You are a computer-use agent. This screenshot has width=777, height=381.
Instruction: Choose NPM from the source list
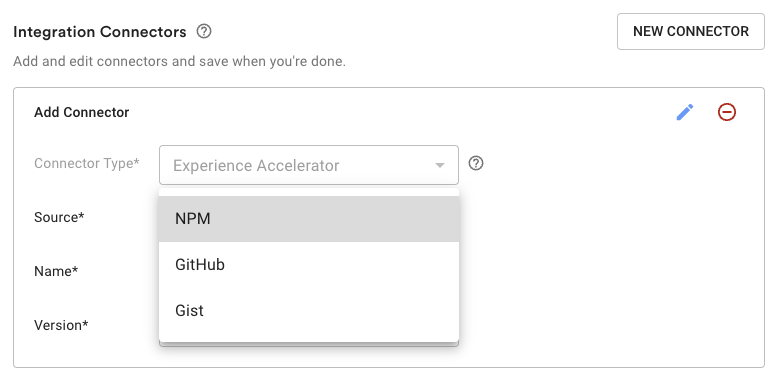coord(309,219)
